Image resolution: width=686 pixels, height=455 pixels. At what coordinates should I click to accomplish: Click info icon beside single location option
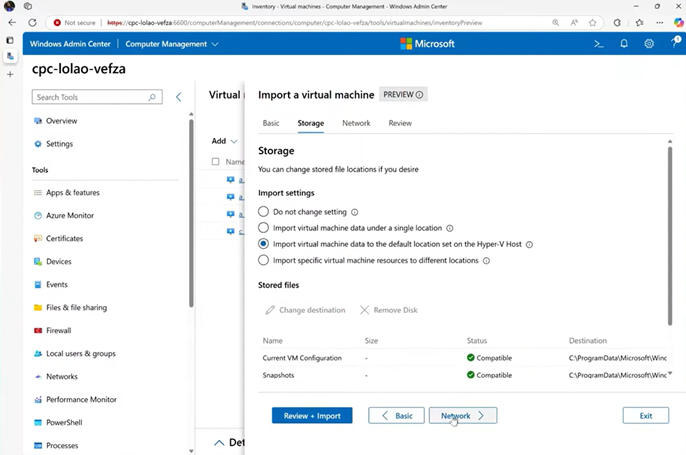tap(450, 228)
